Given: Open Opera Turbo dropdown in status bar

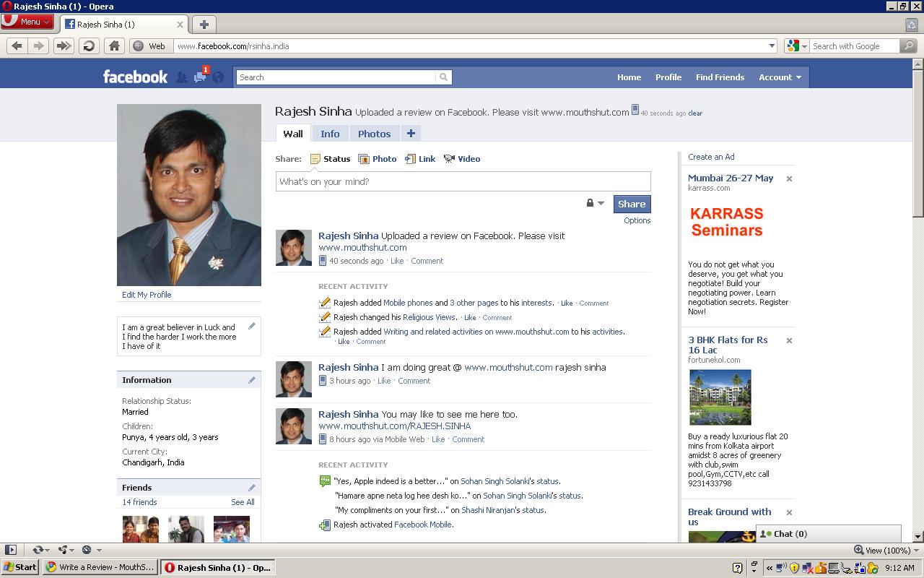Looking at the screenshot, I should pyautogui.click(x=91, y=550).
